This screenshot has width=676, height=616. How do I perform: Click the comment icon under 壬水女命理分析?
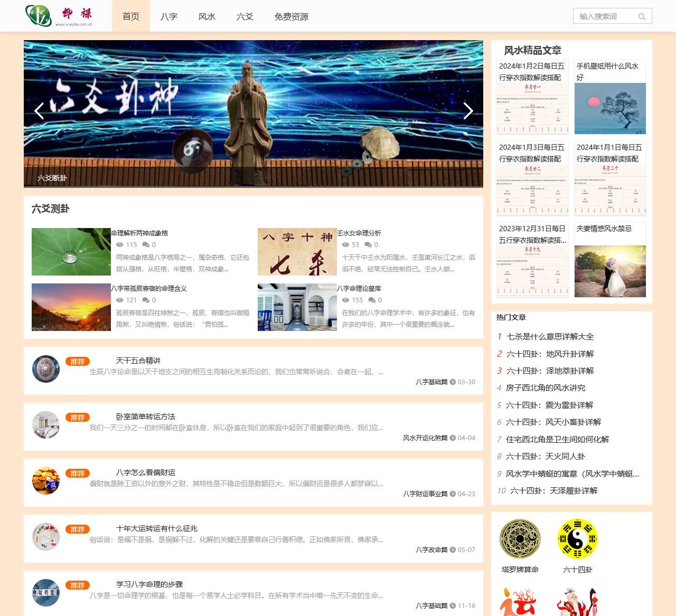(368, 245)
